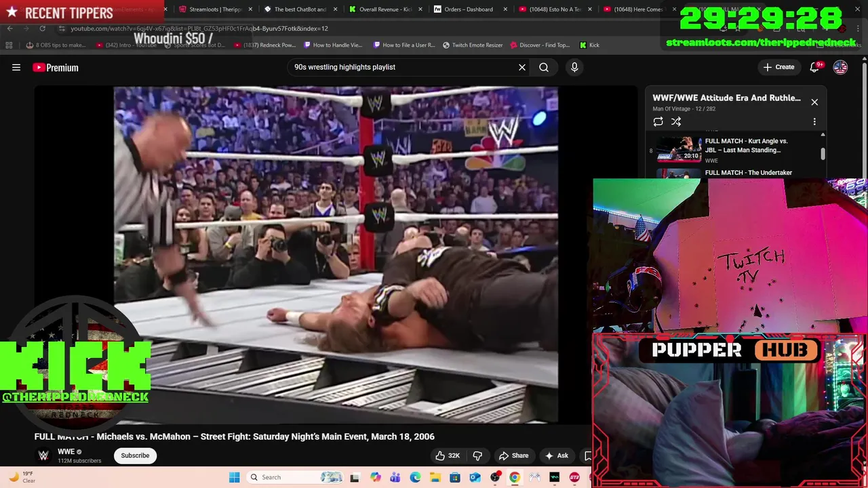Open Copilot from taskbar
This screenshot has height=488, width=868.
(375, 477)
